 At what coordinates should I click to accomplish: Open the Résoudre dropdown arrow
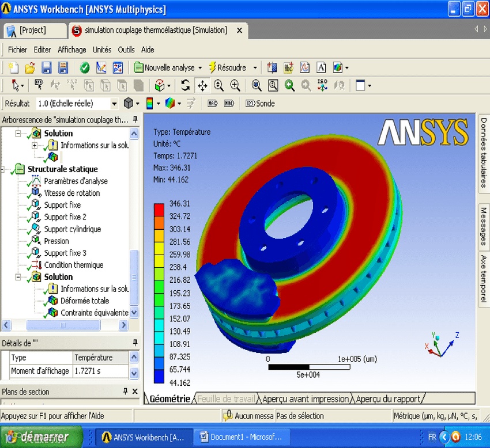coord(255,68)
